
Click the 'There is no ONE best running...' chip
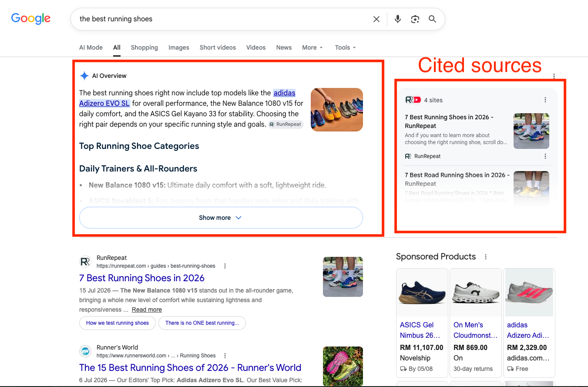202,323
